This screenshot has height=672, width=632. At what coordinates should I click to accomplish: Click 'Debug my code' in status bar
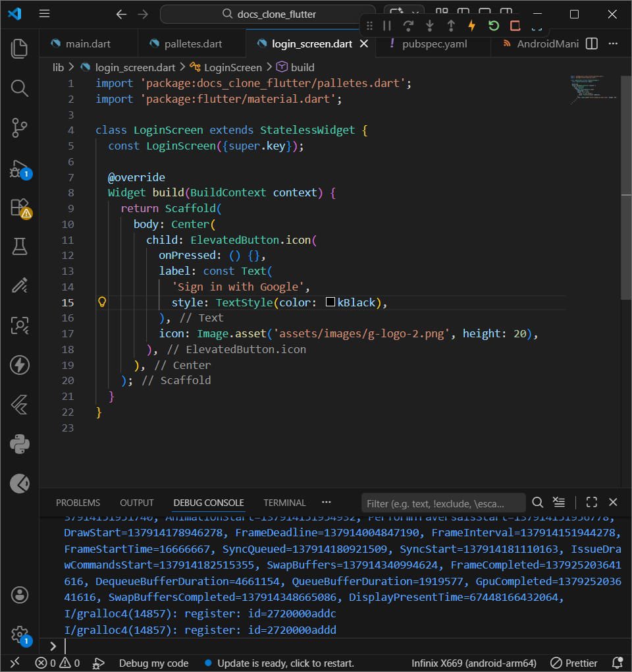coord(153,663)
